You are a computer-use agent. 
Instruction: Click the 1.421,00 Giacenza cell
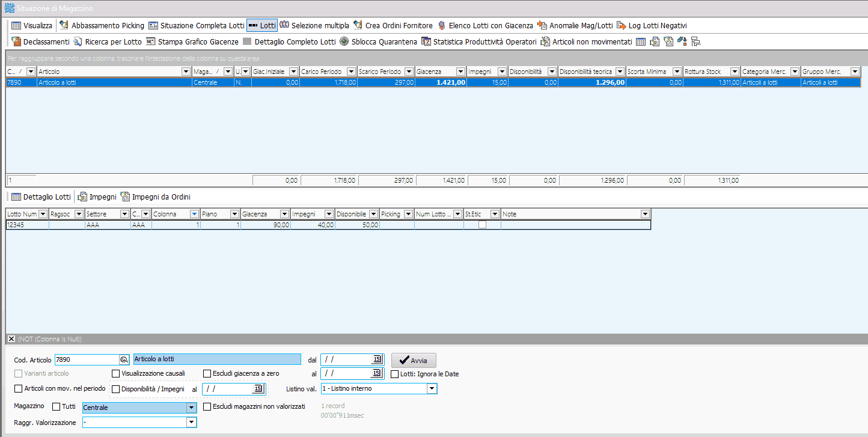pyautogui.click(x=441, y=82)
